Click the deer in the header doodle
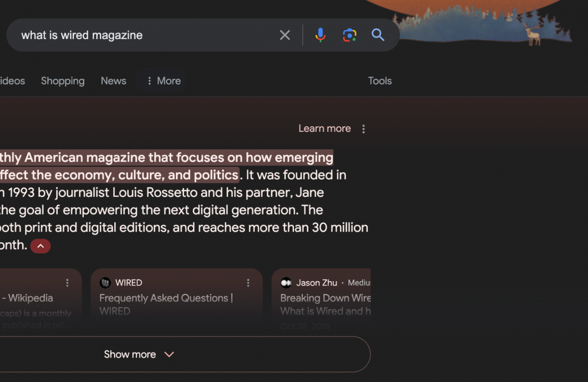Viewport: 588px width, 382px height. [534, 36]
